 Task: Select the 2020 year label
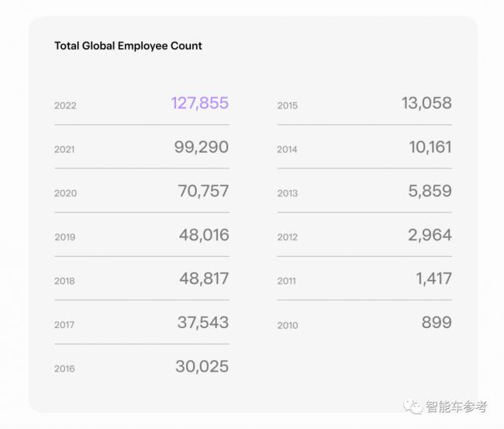coord(66,193)
